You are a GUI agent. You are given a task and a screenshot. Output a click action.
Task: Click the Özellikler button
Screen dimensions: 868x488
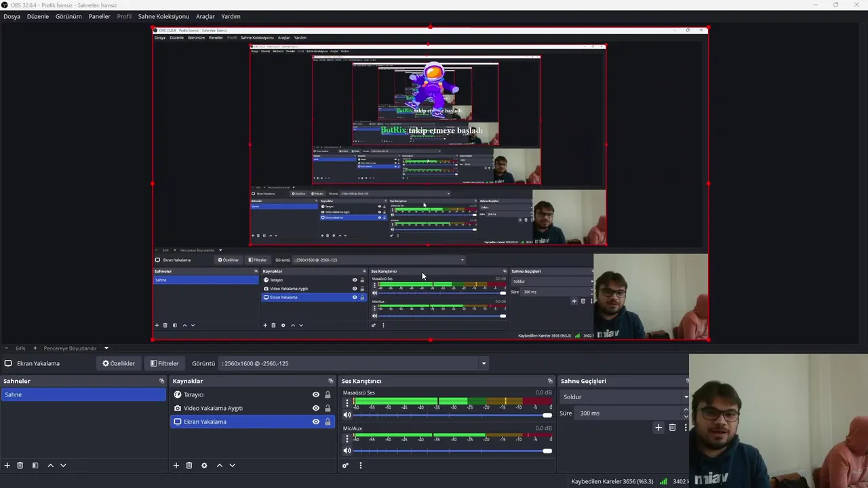[119, 363]
